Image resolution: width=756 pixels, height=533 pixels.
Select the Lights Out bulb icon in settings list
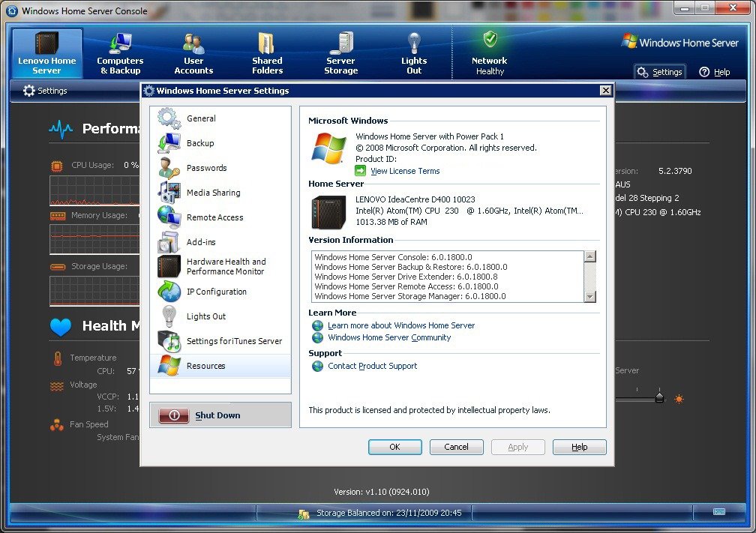(169, 316)
